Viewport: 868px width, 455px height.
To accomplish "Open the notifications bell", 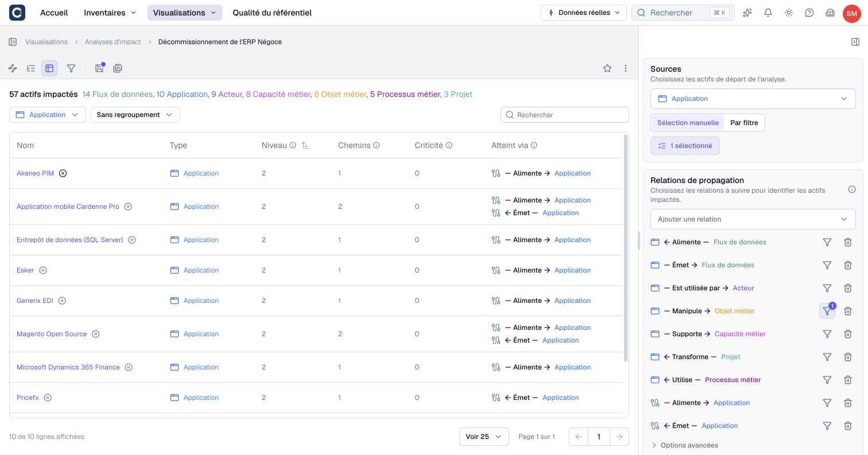I will [x=768, y=13].
